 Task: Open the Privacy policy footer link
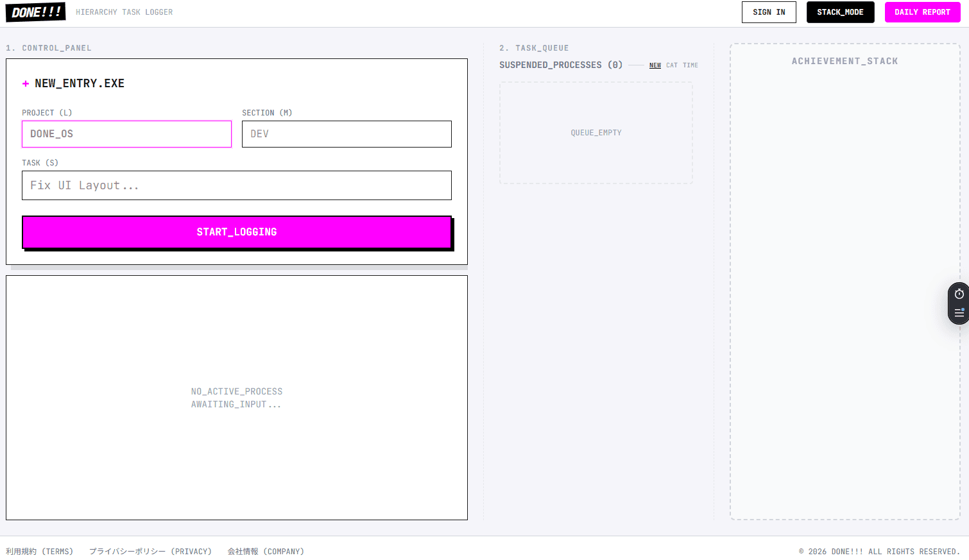[x=150, y=552]
